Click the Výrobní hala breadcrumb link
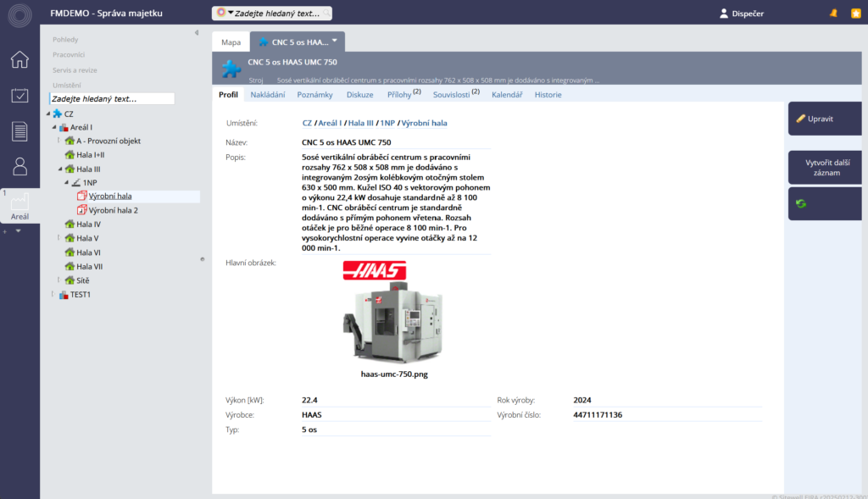 pyautogui.click(x=424, y=123)
